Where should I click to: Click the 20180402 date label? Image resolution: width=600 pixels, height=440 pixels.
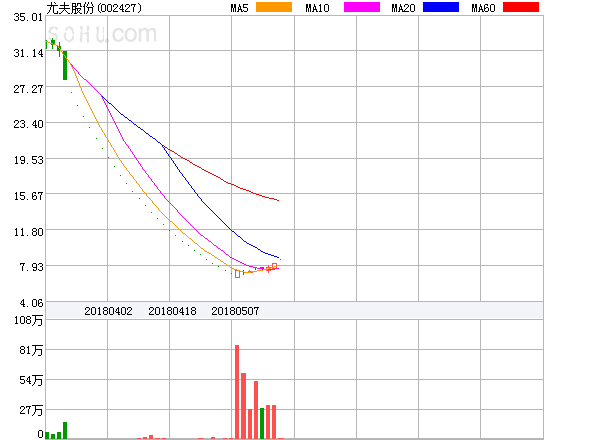point(108,311)
